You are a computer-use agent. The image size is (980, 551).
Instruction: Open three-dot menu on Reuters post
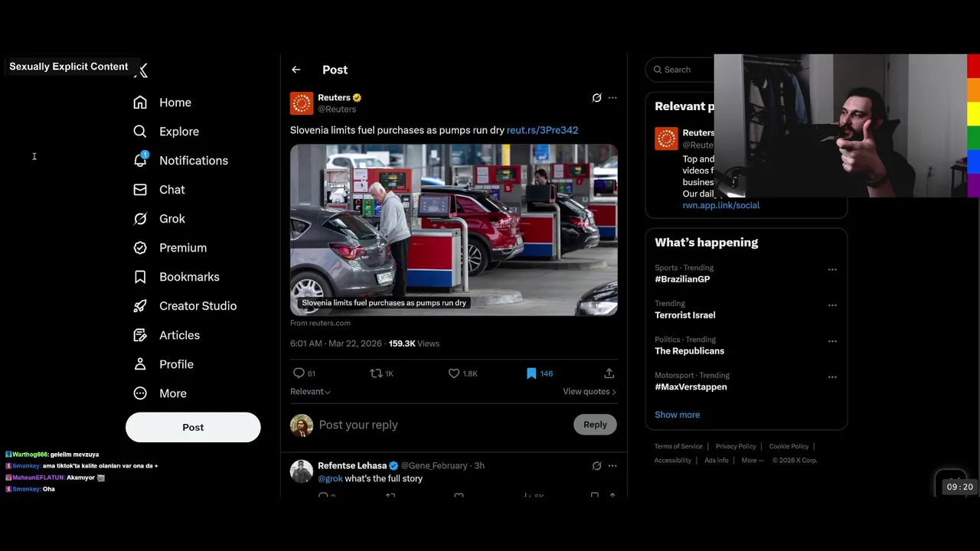pos(612,98)
